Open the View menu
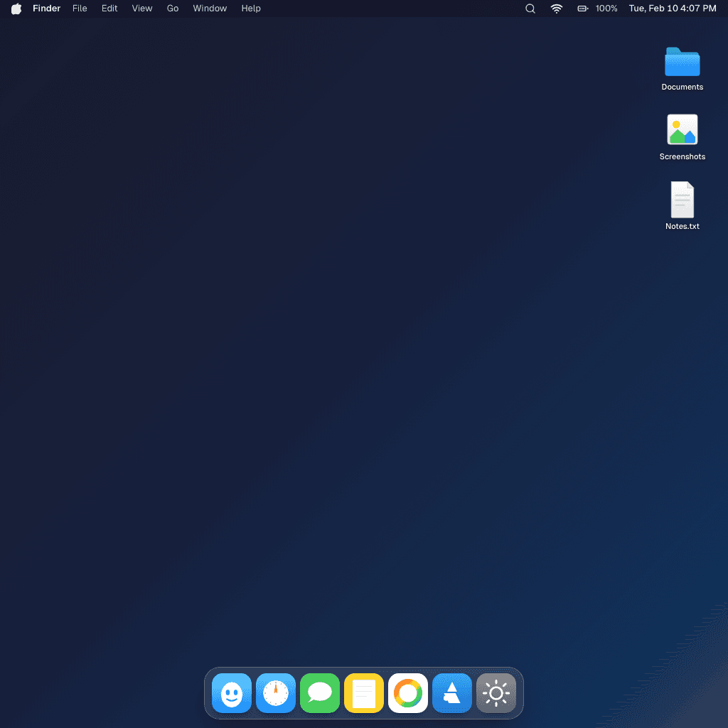 coord(141,9)
